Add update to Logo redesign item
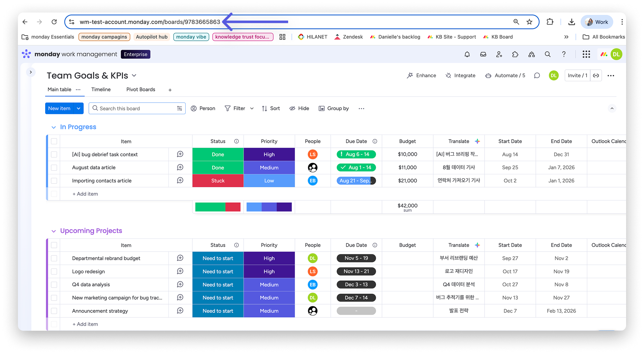The image size is (644, 354). coord(180,271)
